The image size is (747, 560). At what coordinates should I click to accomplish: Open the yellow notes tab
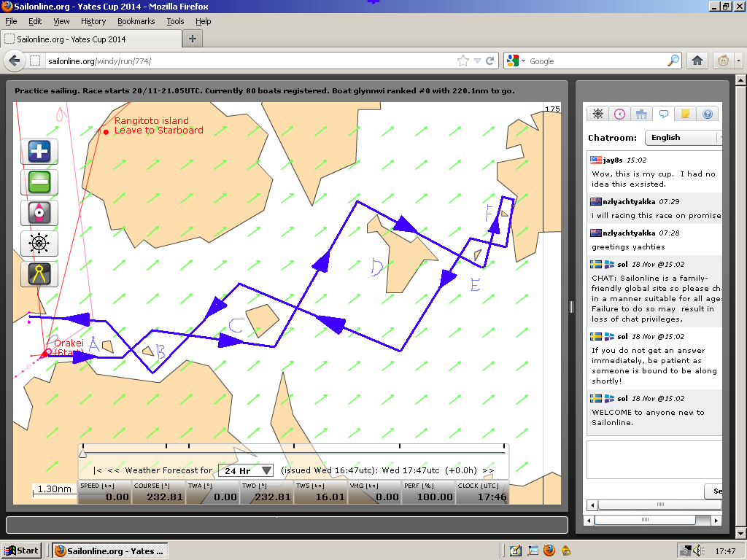[x=685, y=114]
